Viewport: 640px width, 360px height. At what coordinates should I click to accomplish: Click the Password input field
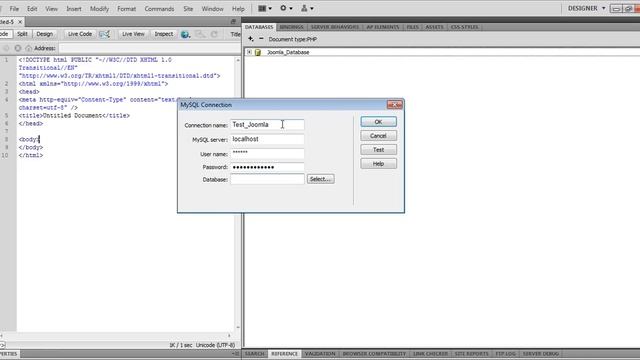tap(267, 167)
